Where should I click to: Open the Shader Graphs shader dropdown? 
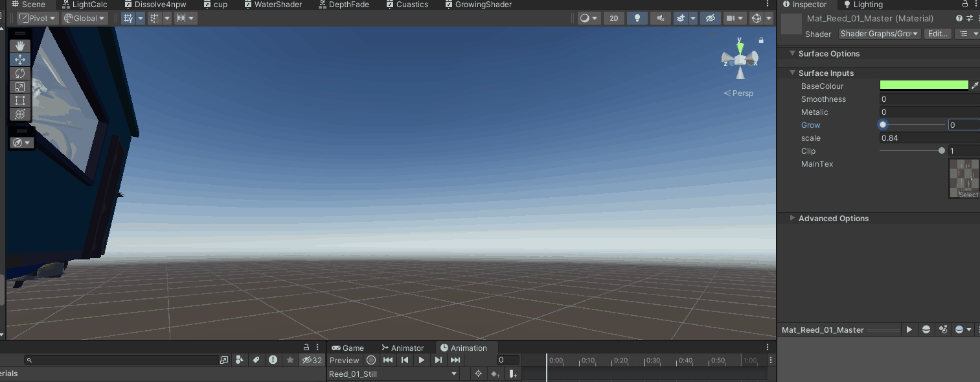[879, 34]
